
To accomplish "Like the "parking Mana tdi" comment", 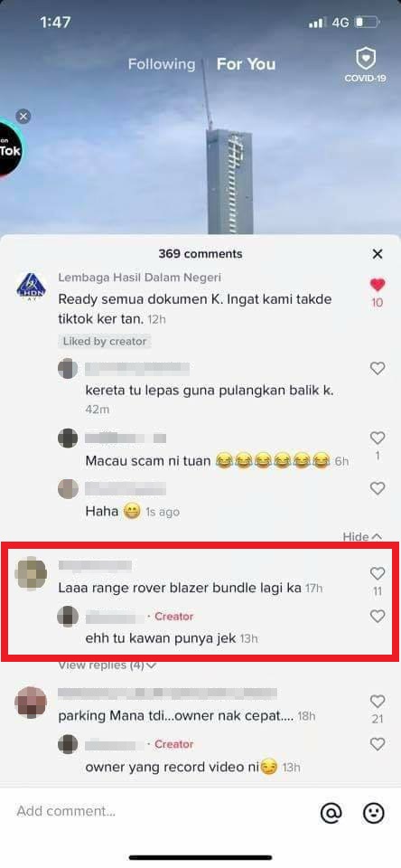I will click(378, 702).
